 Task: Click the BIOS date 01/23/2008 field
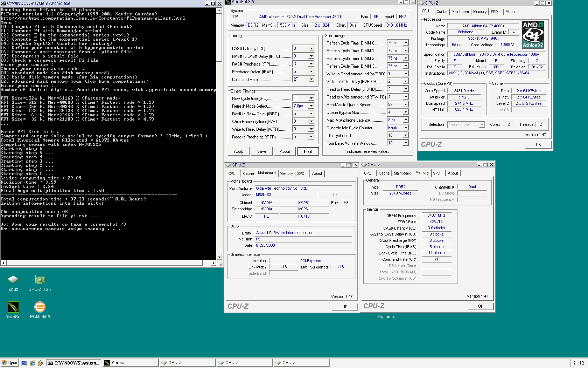(x=303, y=245)
